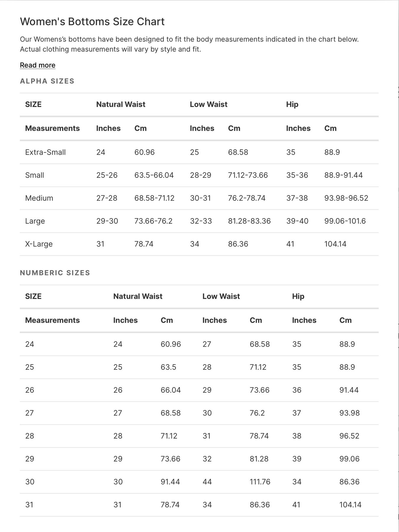Click Hip column header in alpha sizes table
The width and height of the screenshot is (399, 532).
[292, 104]
